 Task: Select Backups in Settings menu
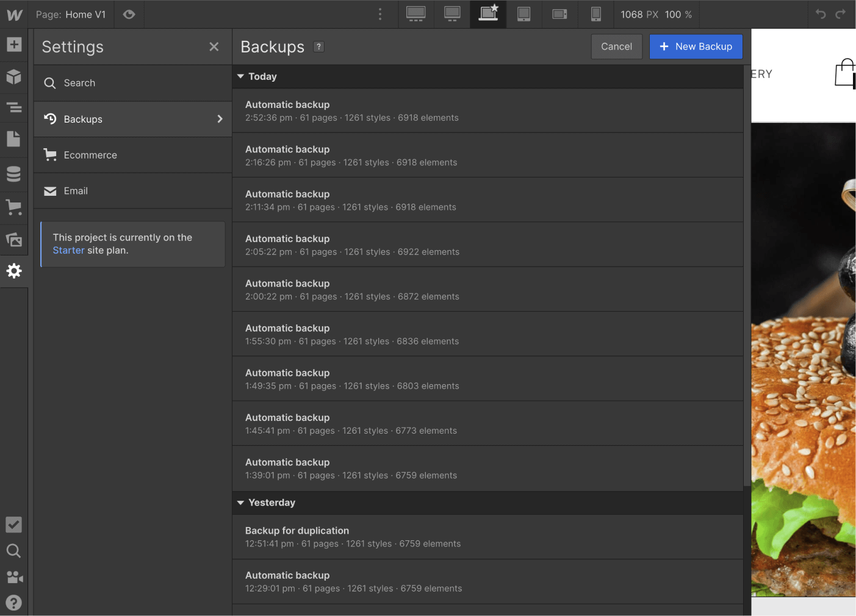tap(133, 119)
